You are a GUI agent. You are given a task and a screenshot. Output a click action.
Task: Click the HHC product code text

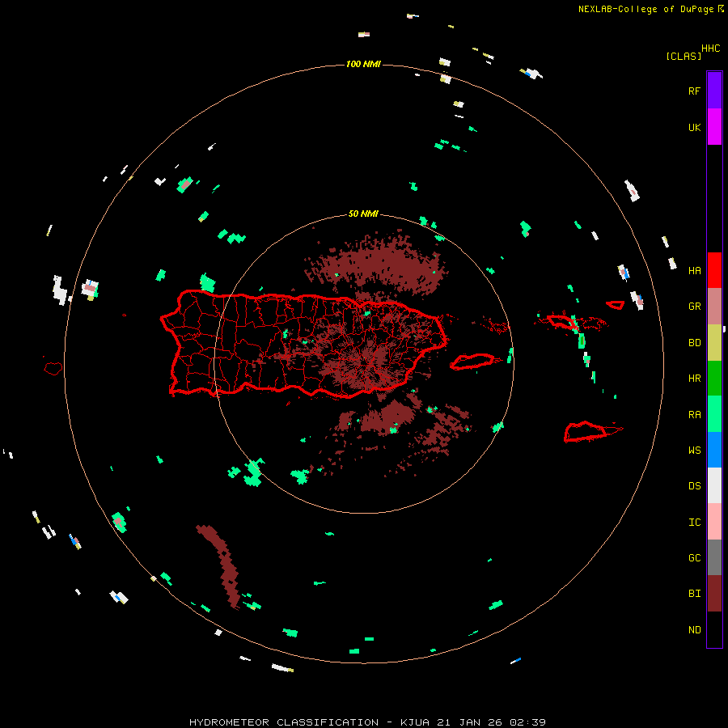[x=711, y=49]
